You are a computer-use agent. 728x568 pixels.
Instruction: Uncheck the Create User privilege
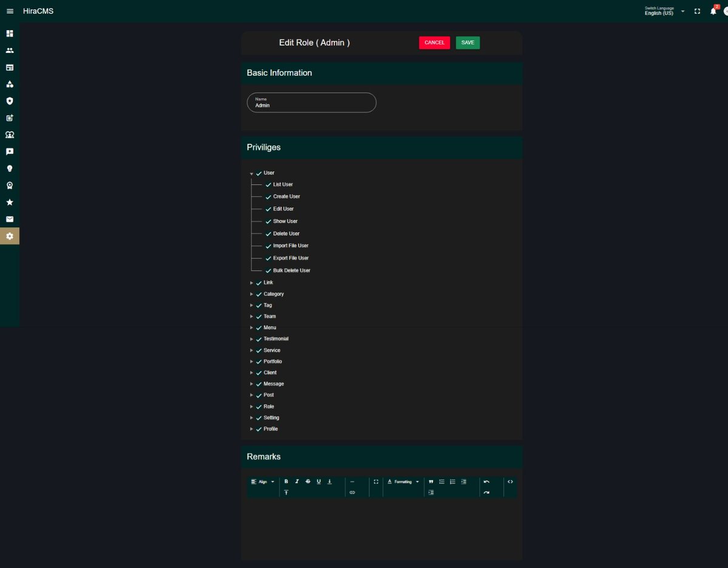coord(269,197)
